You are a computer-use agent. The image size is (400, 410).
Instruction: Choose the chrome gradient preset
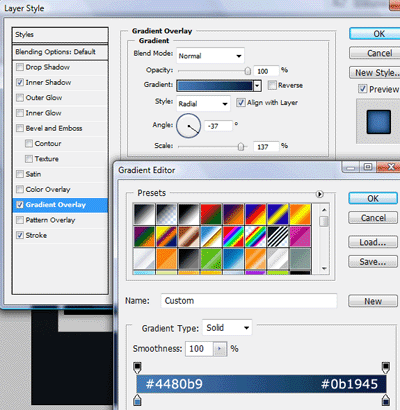point(211,236)
